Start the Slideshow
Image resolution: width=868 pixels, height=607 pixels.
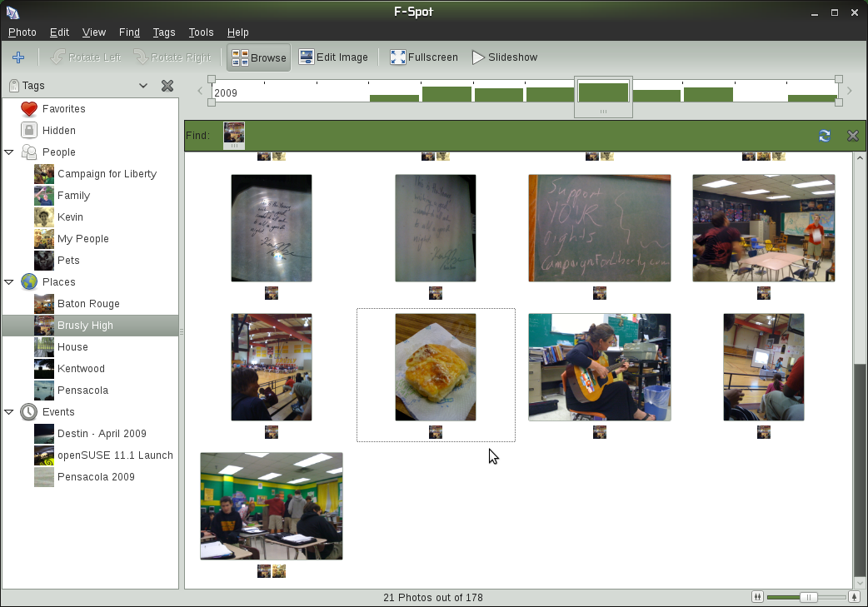[504, 57]
